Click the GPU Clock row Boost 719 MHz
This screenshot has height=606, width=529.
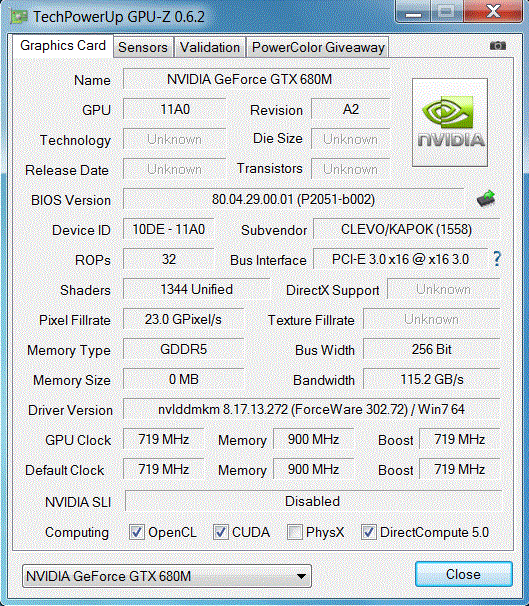point(460,439)
